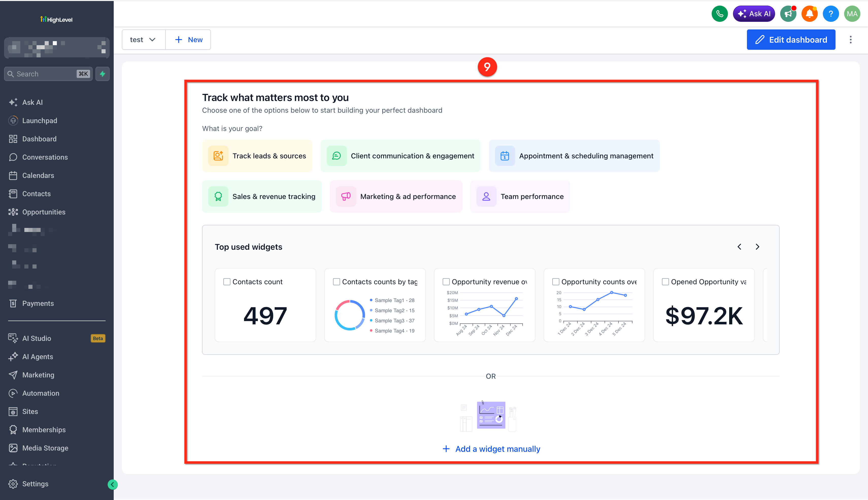
Task: Open the MA user avatar
Action: pos(852,14)
